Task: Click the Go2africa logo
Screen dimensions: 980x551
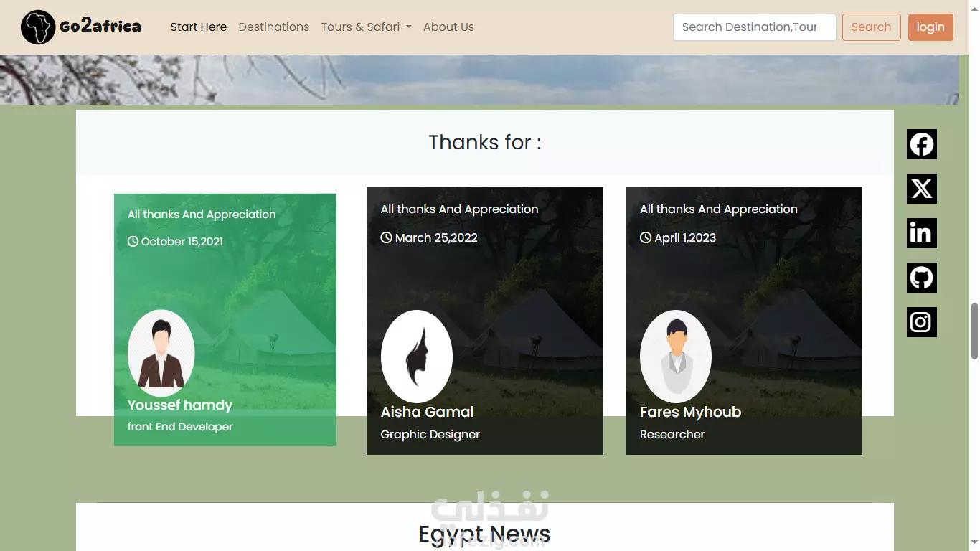Action: (x=81, y=27)
